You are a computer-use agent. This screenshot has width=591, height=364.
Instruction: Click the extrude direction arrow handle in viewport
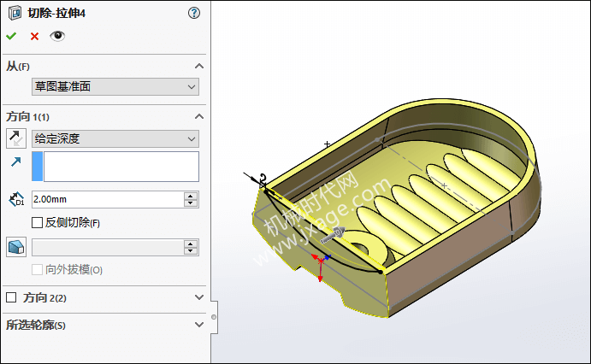pyautogui.click(x=333, y=234)
